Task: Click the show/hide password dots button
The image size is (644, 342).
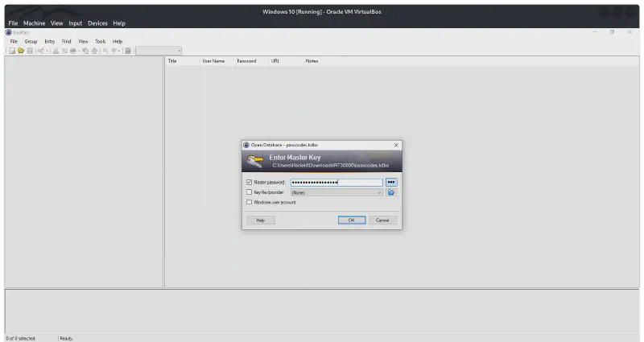Action: pos(391,183)
